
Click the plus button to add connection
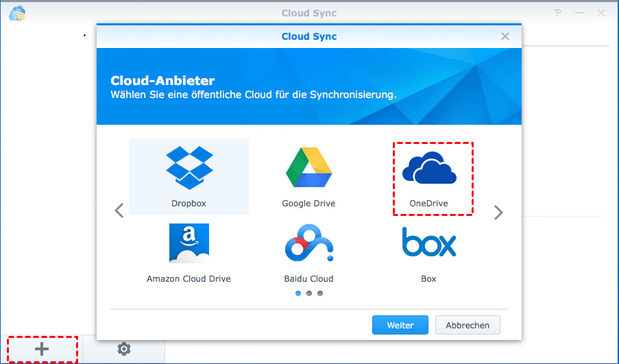[x=42, y=349]
